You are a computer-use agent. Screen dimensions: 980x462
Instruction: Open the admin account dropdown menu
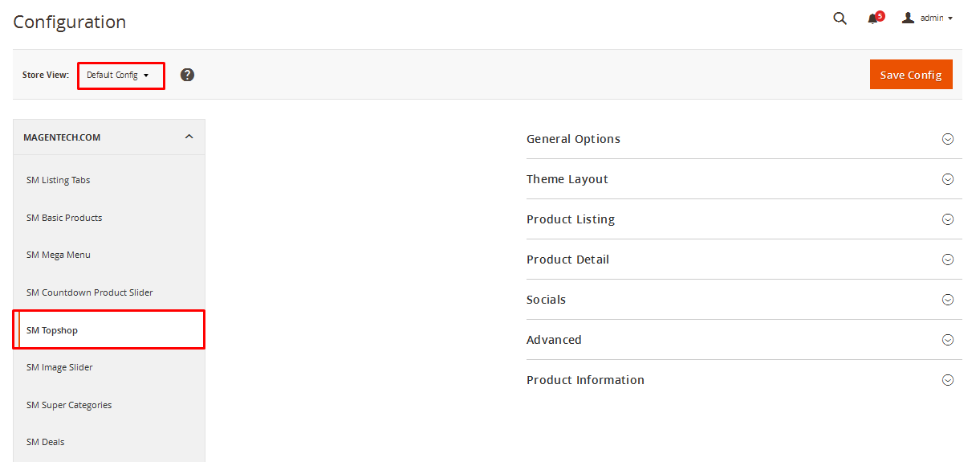click(927, 18)
